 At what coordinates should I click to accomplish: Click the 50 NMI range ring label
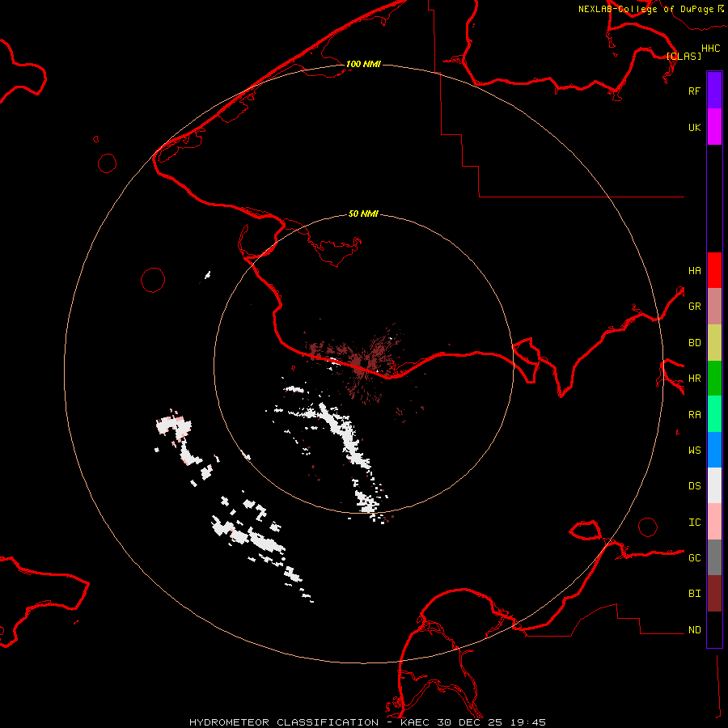point(363,214)
